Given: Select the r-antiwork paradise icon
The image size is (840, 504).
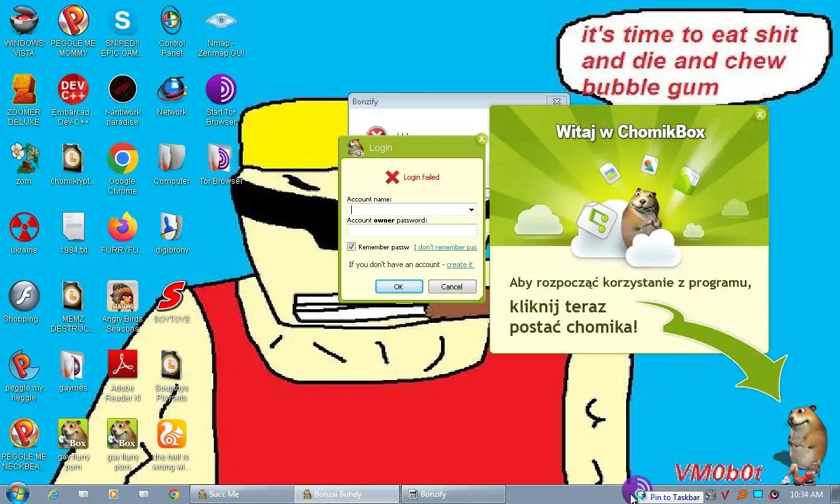Looking at the screenshot, I should (x=123, y=100).
